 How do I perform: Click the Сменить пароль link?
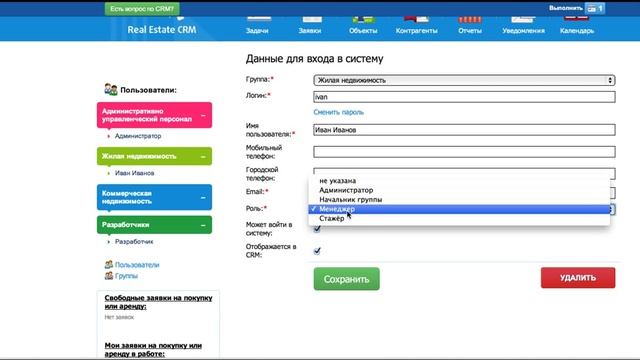point(338,112)
